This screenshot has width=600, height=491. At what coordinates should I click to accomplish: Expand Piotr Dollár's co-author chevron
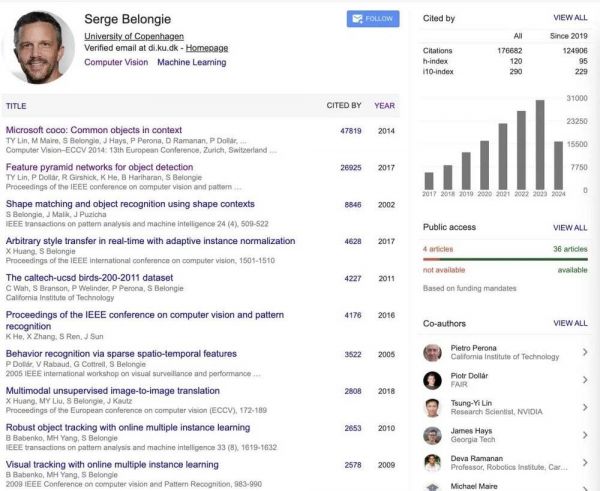pos(585,380)
